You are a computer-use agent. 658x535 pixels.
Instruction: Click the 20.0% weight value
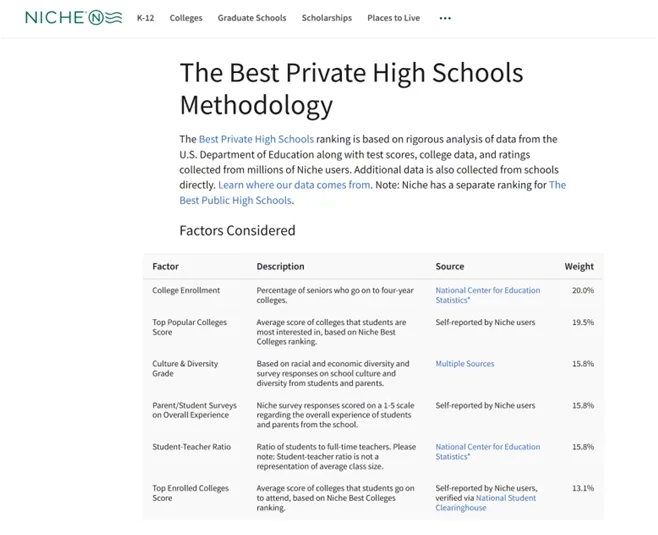click(582, 291)
